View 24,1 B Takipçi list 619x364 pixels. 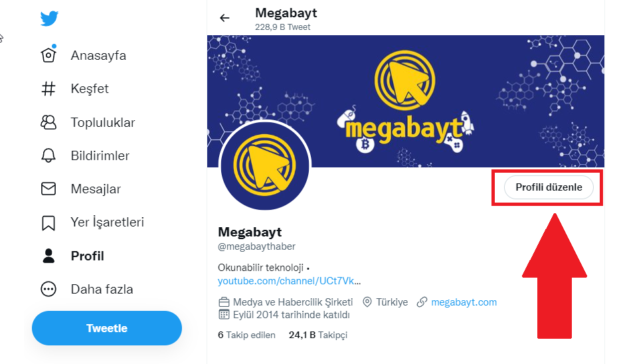pyautogui.click(x=318, y=335)
